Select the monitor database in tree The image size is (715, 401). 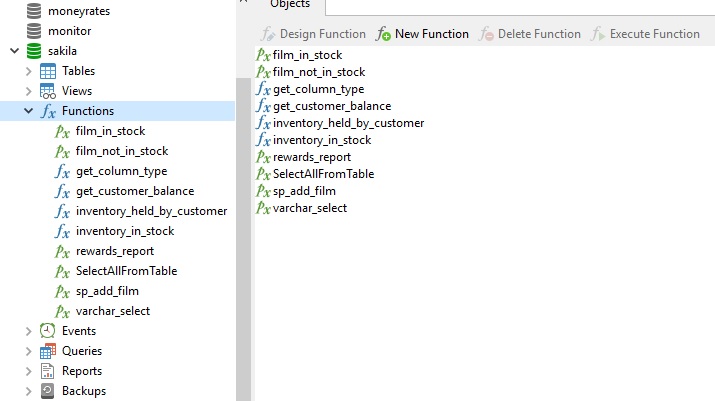coord(69,31)
